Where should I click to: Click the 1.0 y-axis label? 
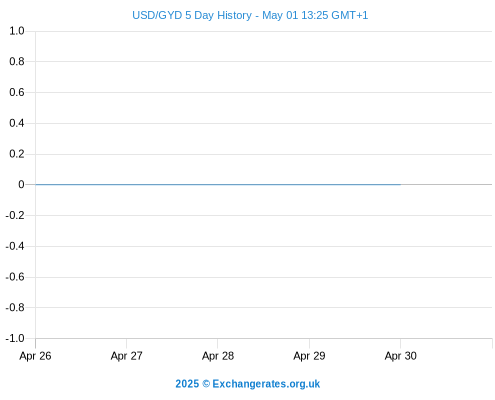[x=17, y=31]
